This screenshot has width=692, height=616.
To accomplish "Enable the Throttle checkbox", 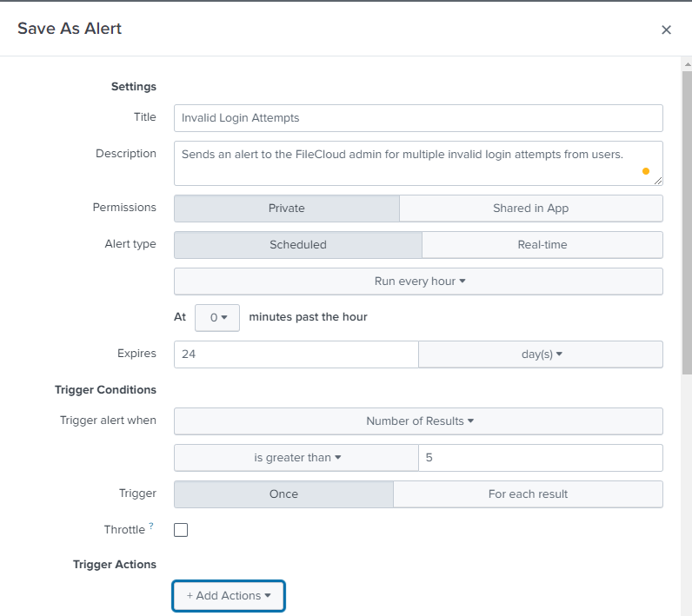I will coord(181,530).
